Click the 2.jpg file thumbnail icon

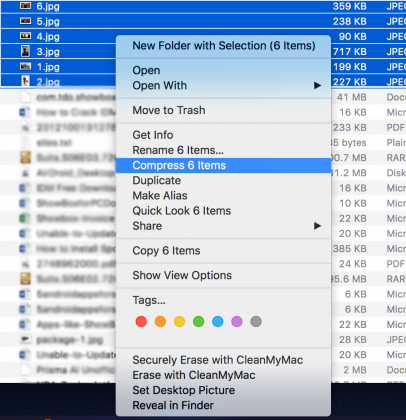pos(25,81)
